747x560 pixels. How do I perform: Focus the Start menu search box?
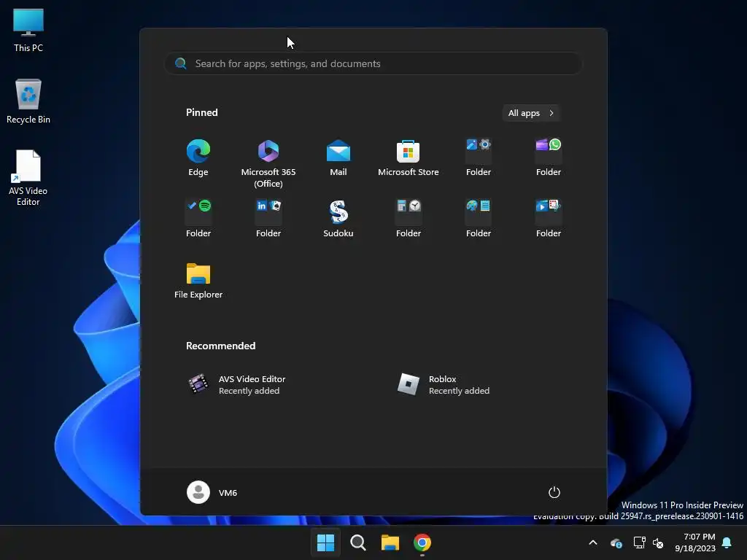(373, 63)
